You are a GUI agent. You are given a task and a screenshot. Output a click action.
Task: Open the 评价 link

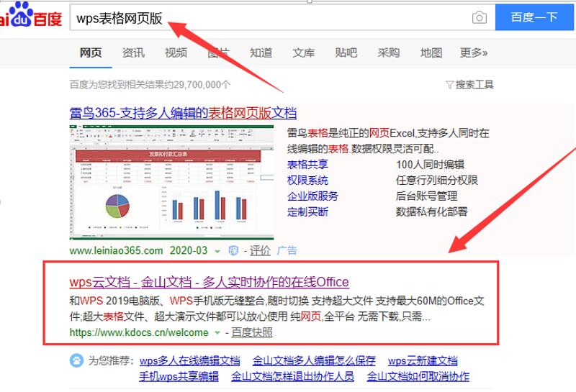pyautogui.click(x=260, y=251)
